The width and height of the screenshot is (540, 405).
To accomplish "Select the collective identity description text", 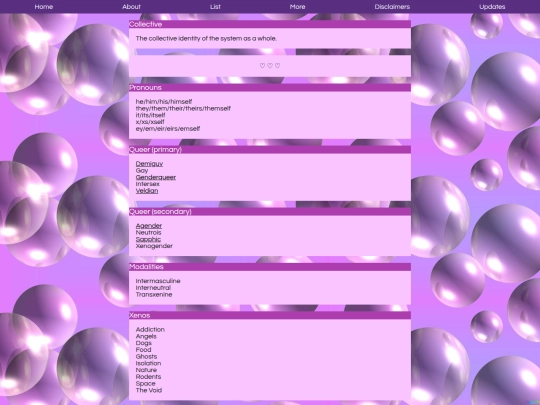I will point(206,39).
